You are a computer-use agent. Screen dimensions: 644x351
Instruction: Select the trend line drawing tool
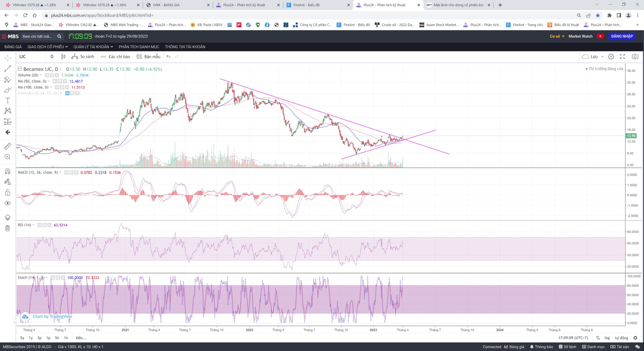point(8,69)
